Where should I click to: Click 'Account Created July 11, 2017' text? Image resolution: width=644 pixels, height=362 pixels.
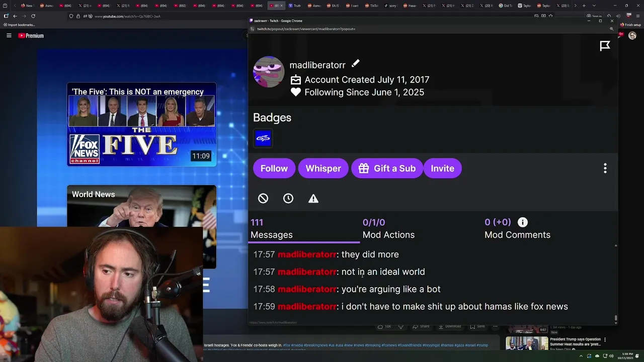pyautogui.click(x=367, y=79)
